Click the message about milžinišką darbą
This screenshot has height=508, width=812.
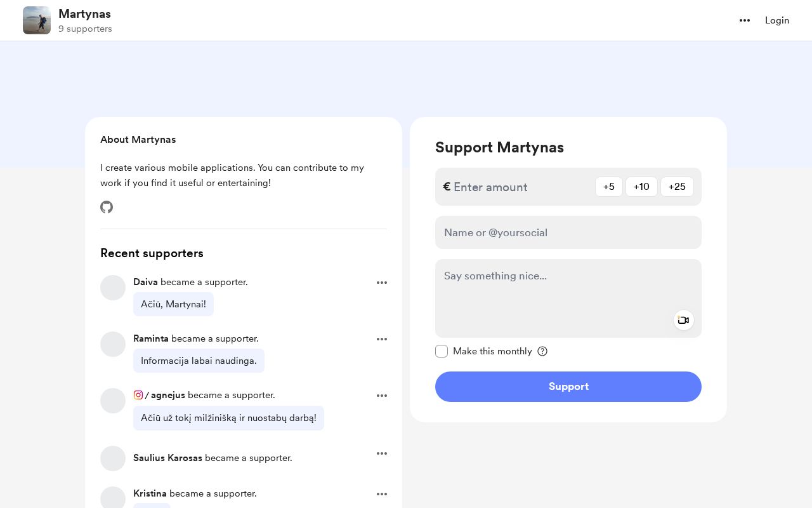point(228,418)
